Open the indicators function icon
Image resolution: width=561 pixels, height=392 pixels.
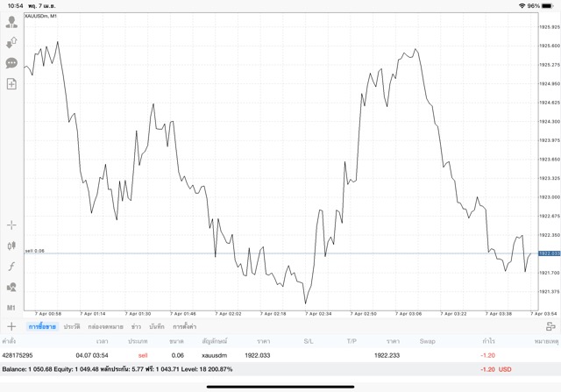(x=11, y=267)
